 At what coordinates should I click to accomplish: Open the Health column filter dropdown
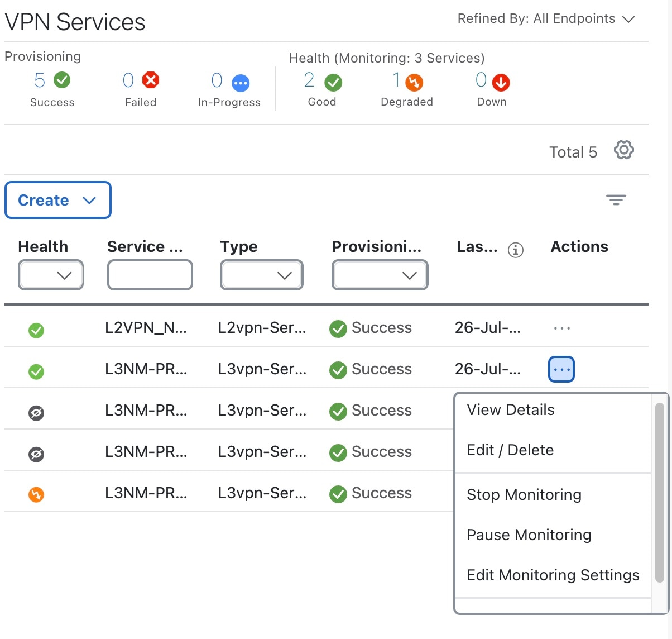pos(51,275)
